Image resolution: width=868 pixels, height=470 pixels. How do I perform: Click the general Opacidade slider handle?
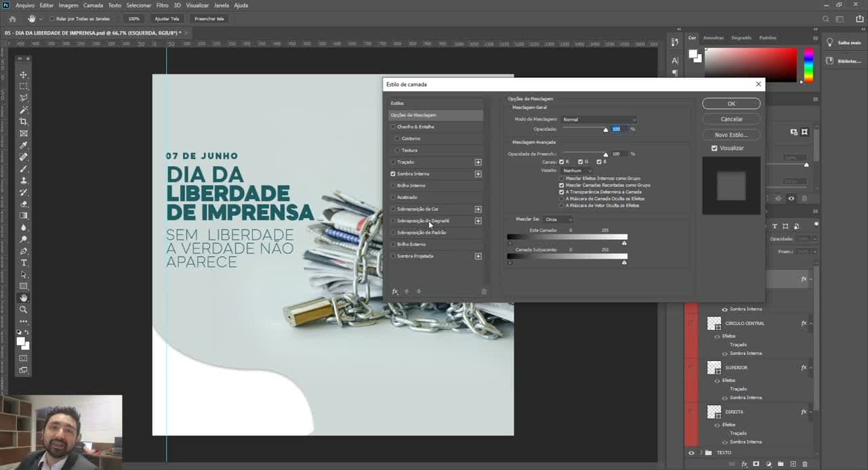click(x=606, y=130)
